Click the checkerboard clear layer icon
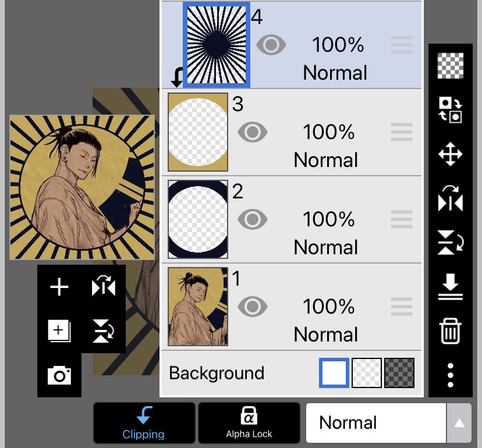Image resolution: width=482 pixels, height=448 pixels. (x=451, y=66)
